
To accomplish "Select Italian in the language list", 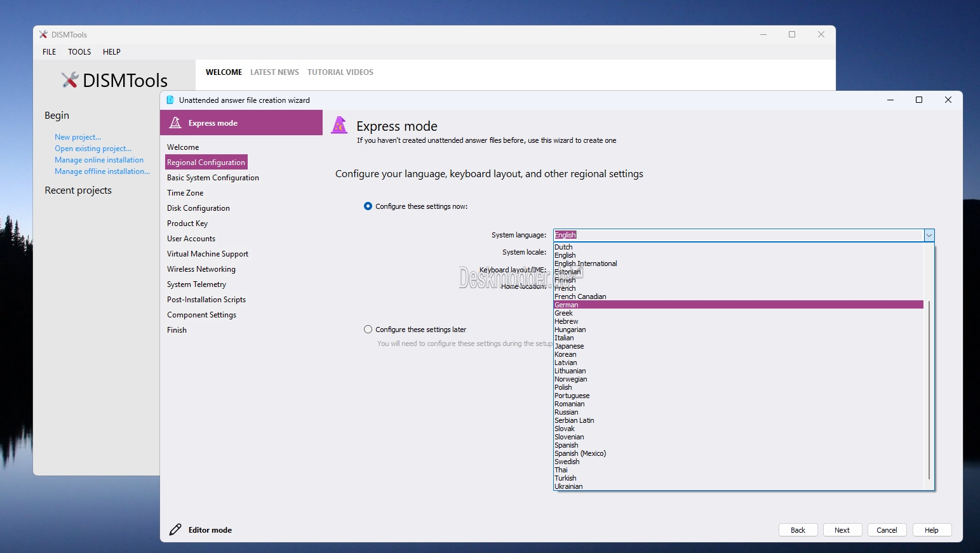I will (x=739, y=338).
